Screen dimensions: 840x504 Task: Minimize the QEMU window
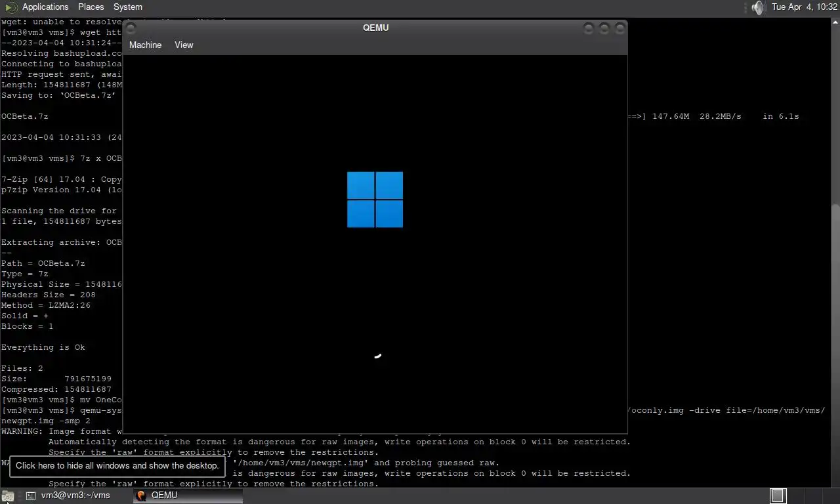tap(588, 28)
